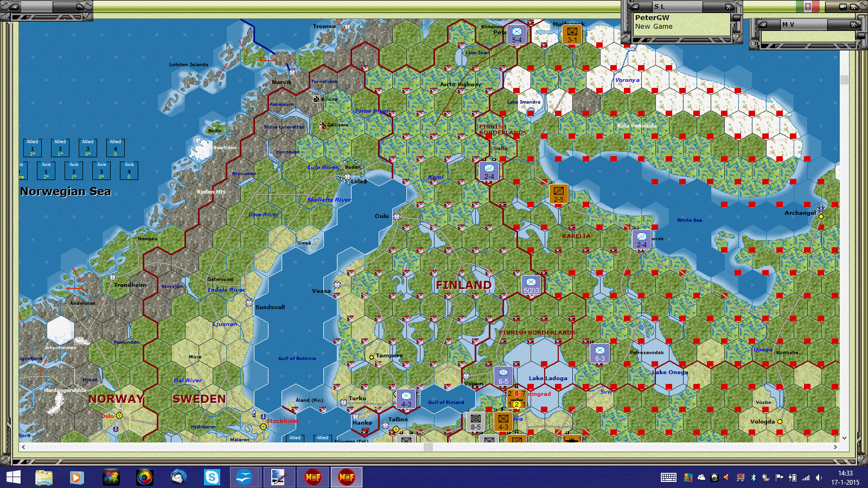Click the SWEDEN country label
Screen dimensions: 868x488
point(199,399)
